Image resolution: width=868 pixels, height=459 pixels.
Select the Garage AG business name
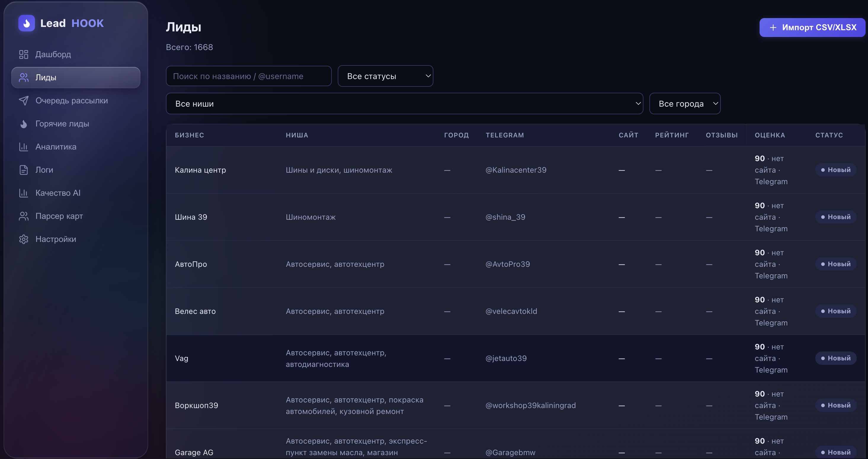click(x=194, y=452)
